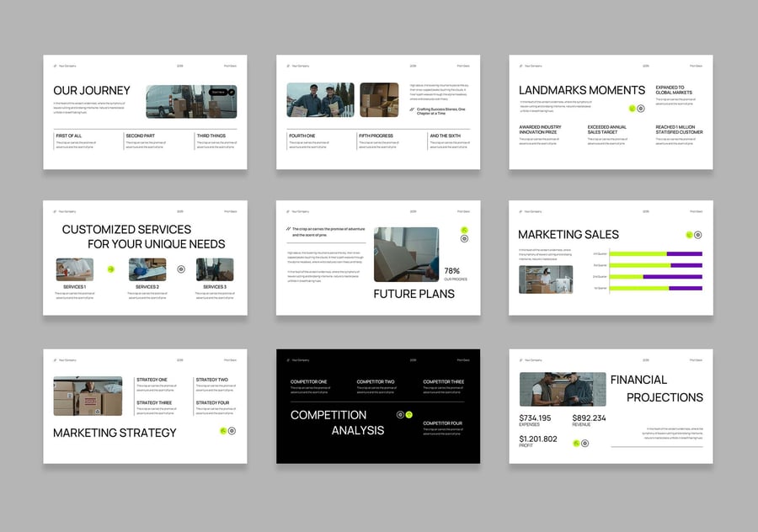Click the two delivery workers photo

320,99
